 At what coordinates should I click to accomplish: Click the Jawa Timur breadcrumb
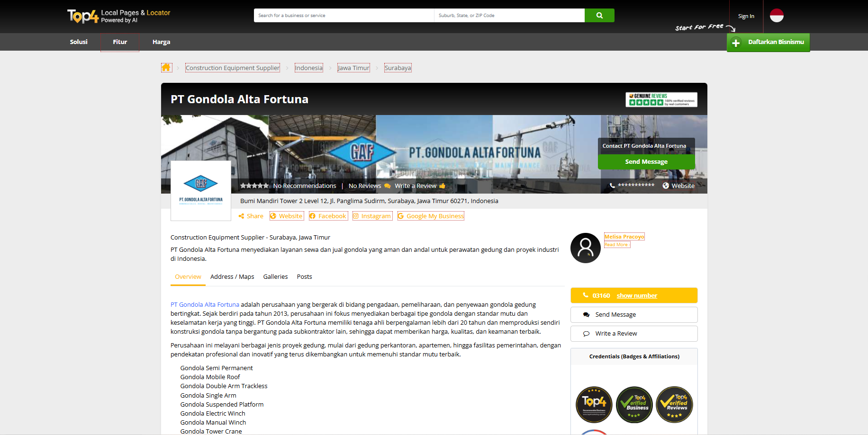pyautogui.click(x=353, y=68)
